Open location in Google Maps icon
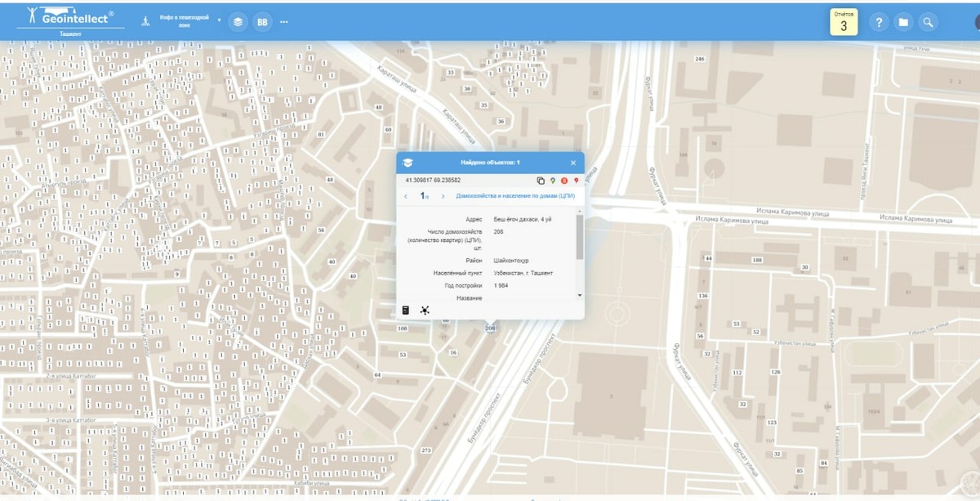This screenshot has height=501, width=980. click(552, 180)
